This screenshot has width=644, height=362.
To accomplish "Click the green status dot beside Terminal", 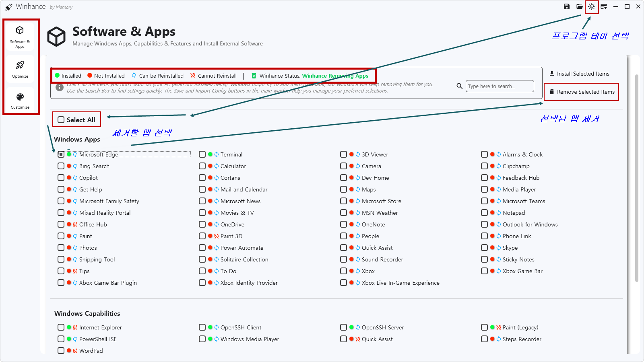I will 210,154.
